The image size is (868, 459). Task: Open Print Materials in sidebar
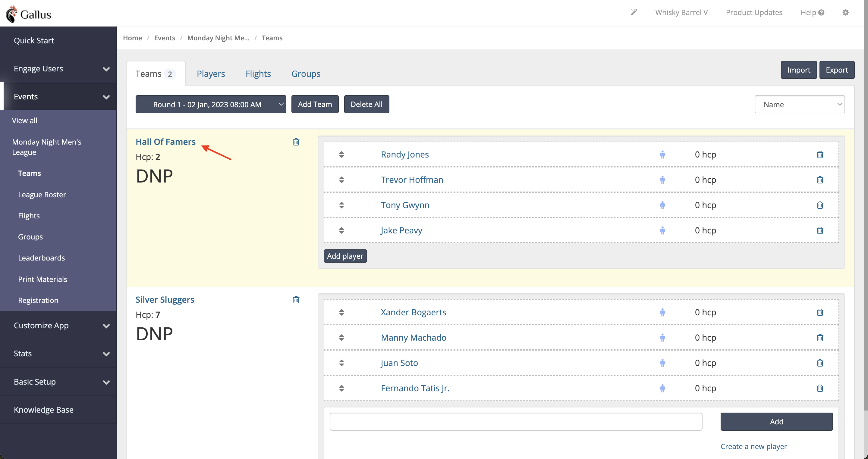pos(42,279)
